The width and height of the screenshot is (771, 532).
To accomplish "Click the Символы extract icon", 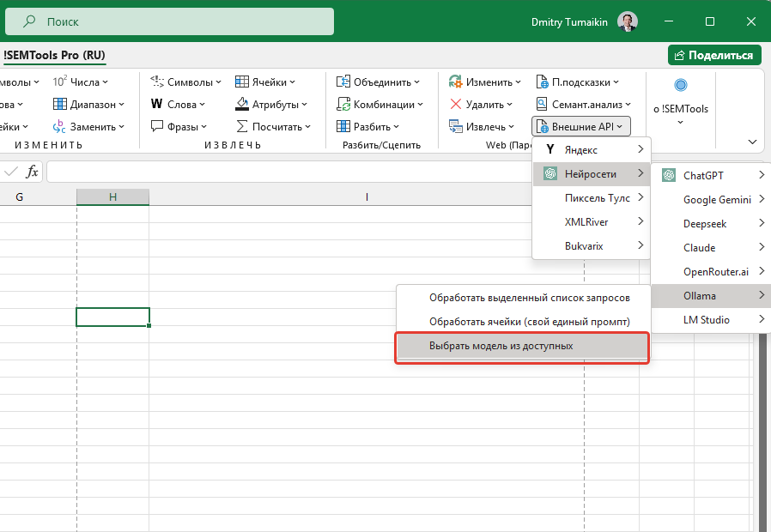I will (157, 82).
